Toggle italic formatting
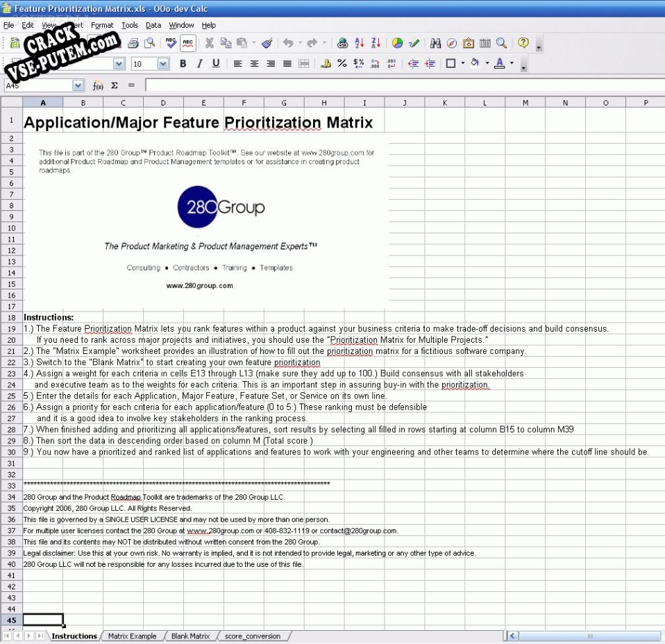665x644 pixels. click(199, 63)
